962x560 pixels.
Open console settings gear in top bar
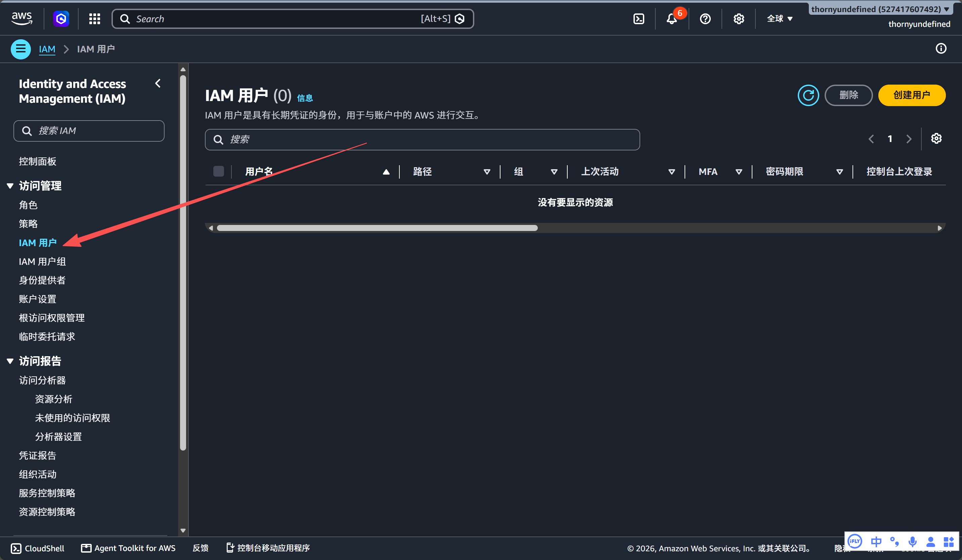[x=739, y=19]
